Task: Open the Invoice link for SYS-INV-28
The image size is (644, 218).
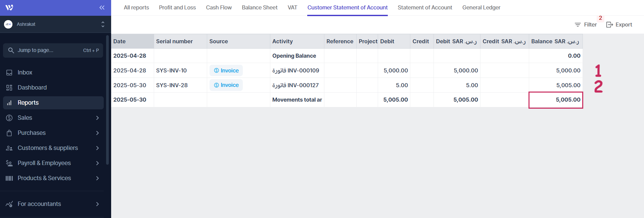Action: (x=226, y=85)
